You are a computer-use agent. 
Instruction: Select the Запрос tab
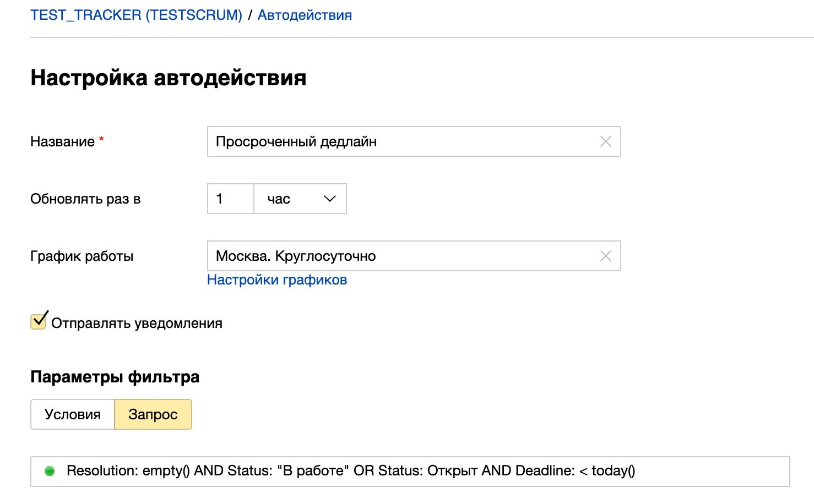click(153, 415)
